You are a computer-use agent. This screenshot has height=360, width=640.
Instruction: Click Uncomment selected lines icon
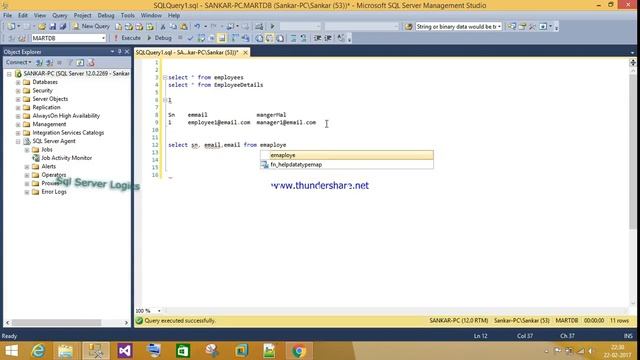point(303,38)
